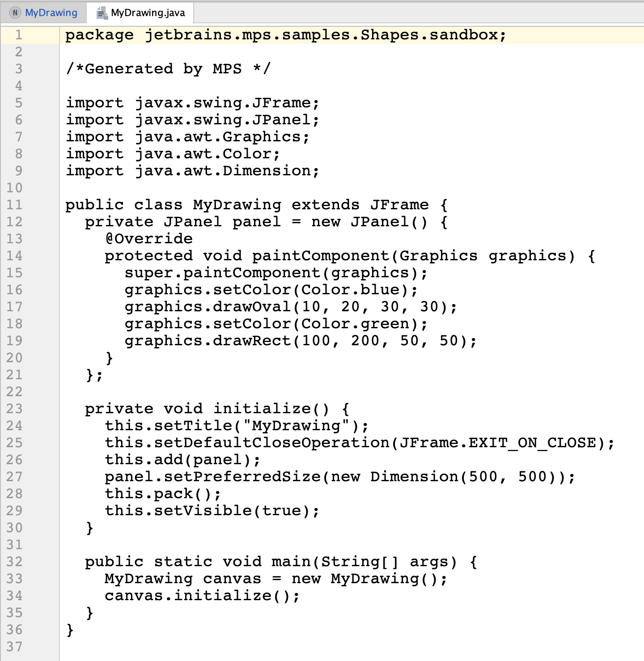Click "graphics.drawRect(100, 200, 50, 50);" line

[301, 341]
